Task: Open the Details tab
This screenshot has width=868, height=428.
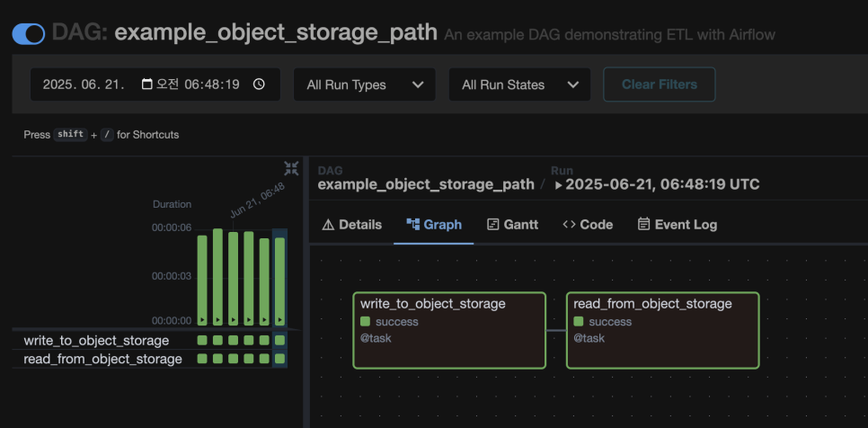Action: click(x=352, y=224)
